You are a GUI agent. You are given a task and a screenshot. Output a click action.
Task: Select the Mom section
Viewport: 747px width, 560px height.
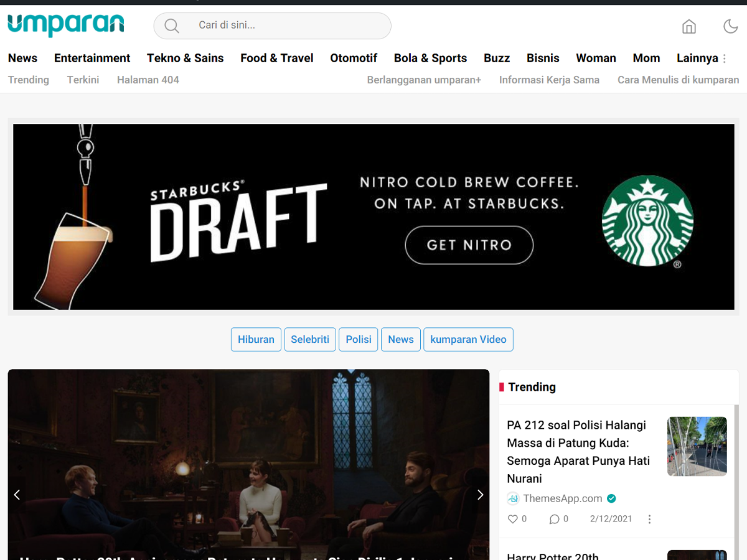(x=646, y=58)
